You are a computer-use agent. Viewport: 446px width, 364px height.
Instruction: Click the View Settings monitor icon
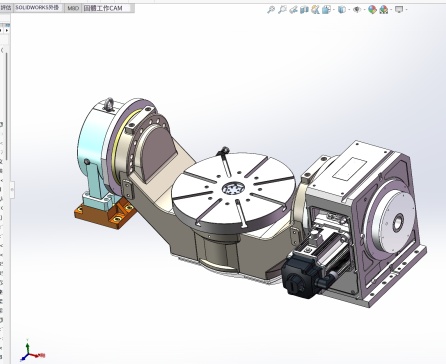pos(399,10)
